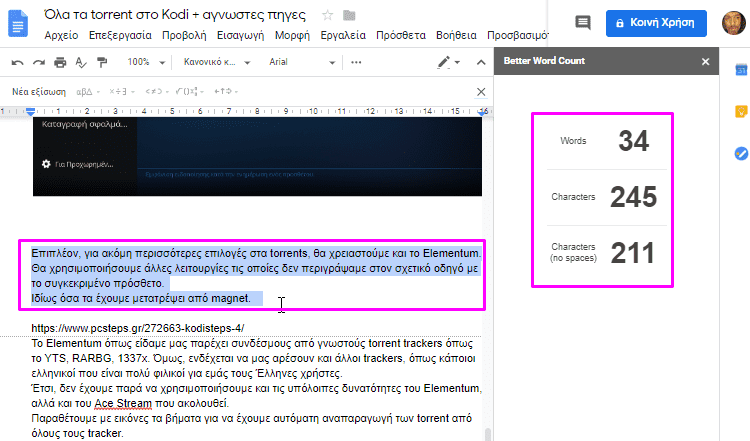Open relations symbols equation dropdown
Screen dimensions: 750x441
[x=157, y=91]
